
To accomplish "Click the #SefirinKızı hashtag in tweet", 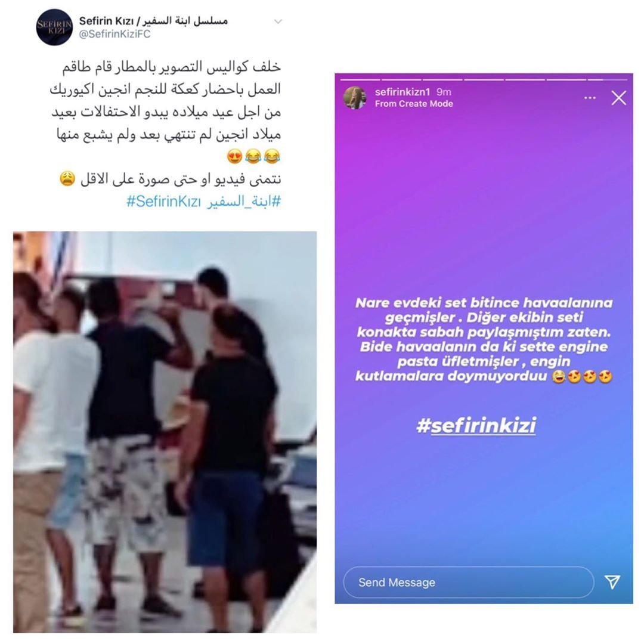I will (163, 202).
